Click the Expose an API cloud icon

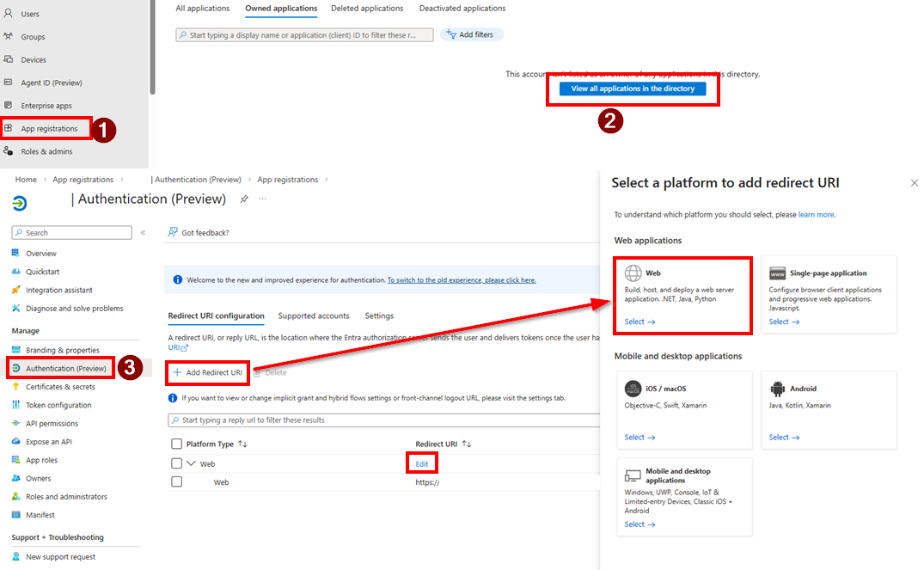16,441
